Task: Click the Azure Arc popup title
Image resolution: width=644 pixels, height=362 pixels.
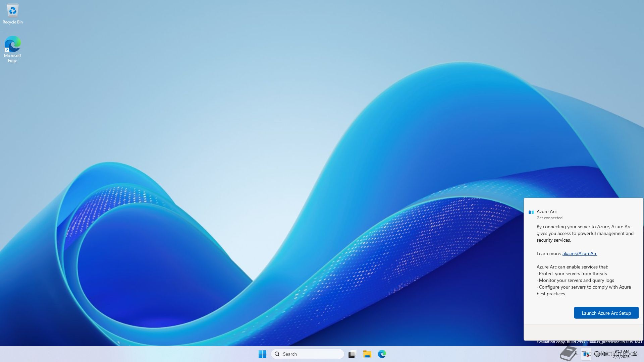Action: pos(546,212)
